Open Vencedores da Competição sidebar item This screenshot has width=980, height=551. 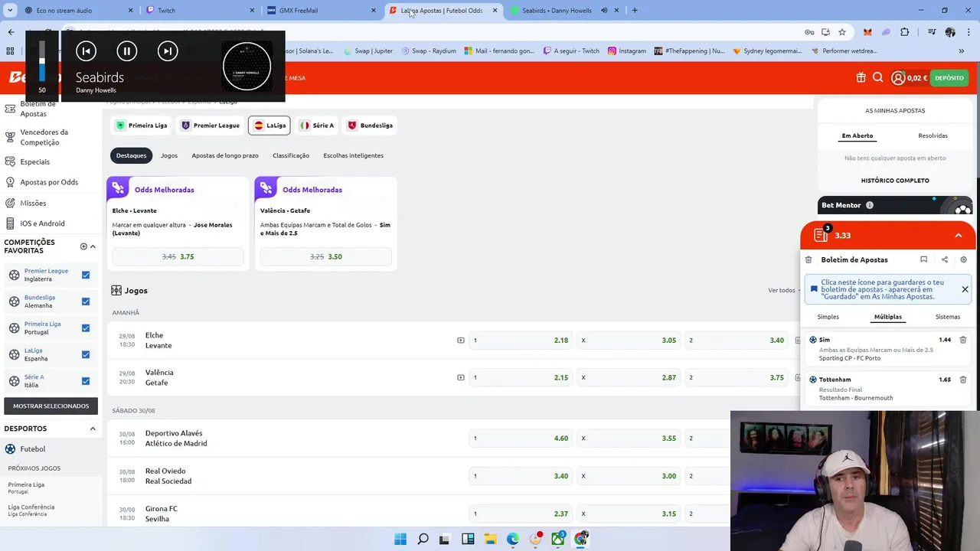(44, 137)
